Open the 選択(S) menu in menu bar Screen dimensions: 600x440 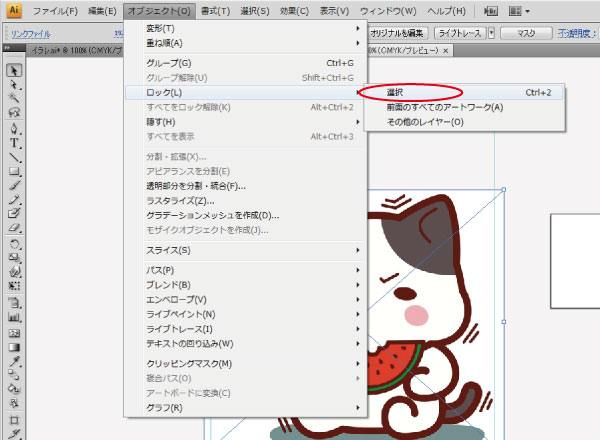[255, 11]
